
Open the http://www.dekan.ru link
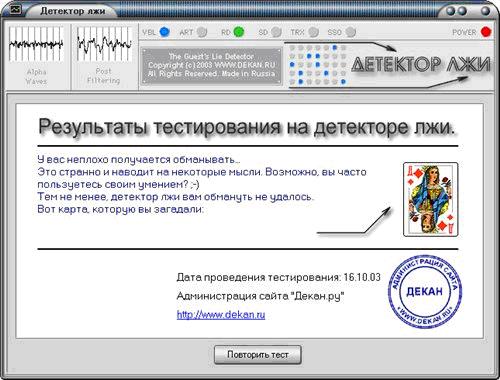(221, 315)
